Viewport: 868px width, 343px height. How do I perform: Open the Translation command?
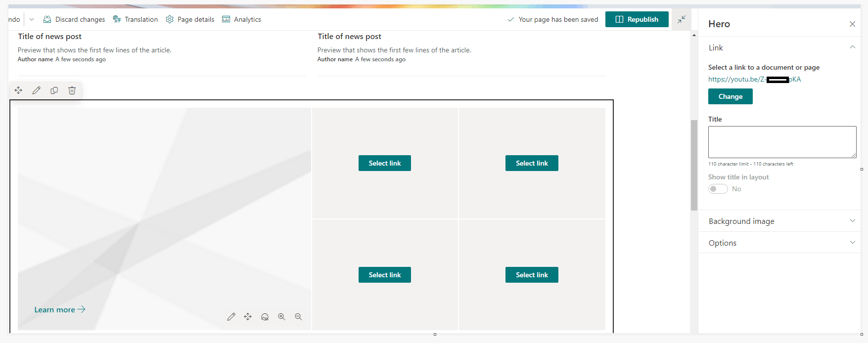click(x=136, y=19)
